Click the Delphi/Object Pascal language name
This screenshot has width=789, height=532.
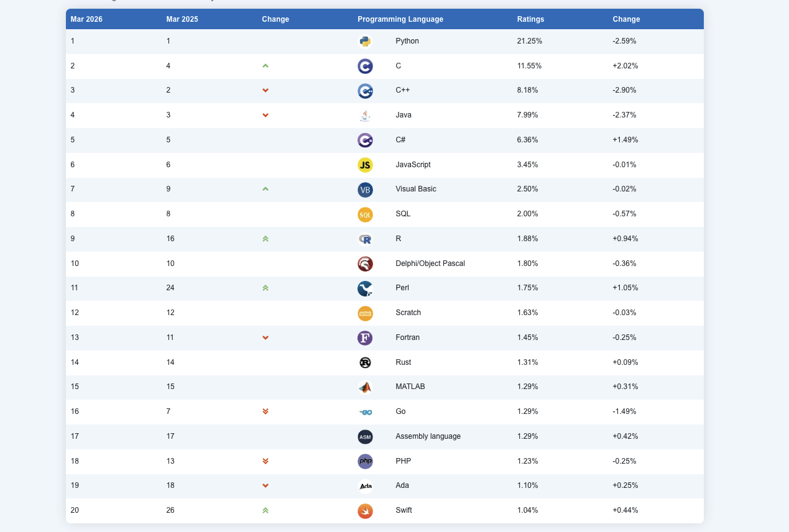(430, 264)
